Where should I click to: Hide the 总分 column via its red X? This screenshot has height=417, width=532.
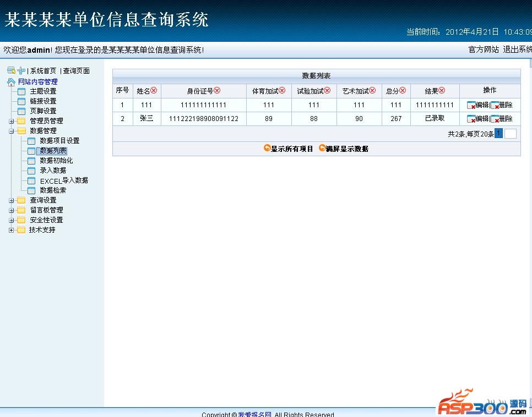(x=403, y=91)
